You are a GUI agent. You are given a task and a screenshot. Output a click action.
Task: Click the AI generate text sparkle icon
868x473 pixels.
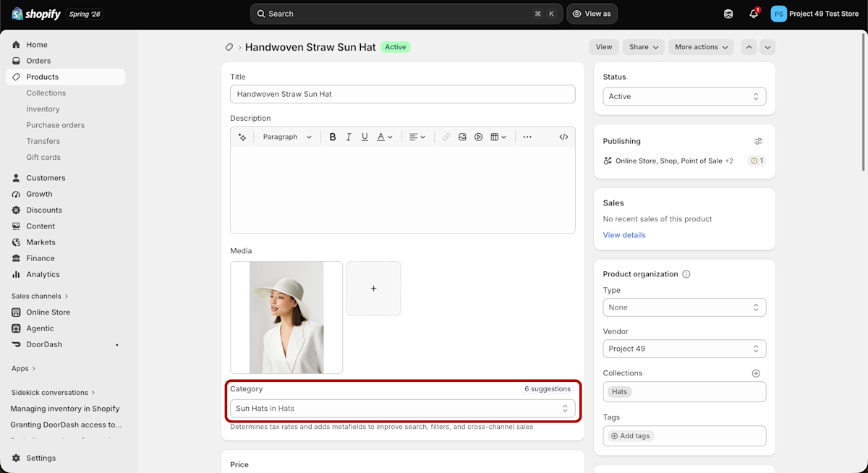coord(242,137)
